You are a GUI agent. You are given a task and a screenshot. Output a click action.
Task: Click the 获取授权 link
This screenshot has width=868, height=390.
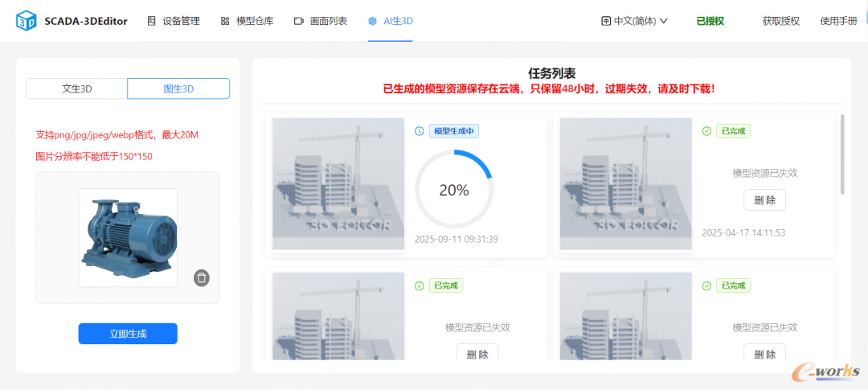780,22
